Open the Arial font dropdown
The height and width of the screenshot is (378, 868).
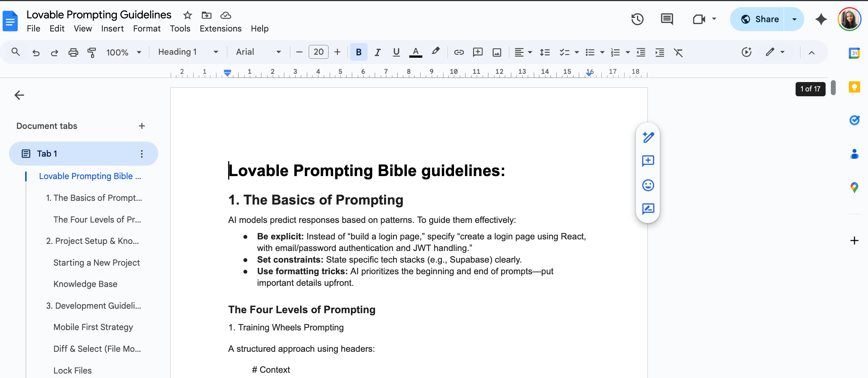coord(258,52)
